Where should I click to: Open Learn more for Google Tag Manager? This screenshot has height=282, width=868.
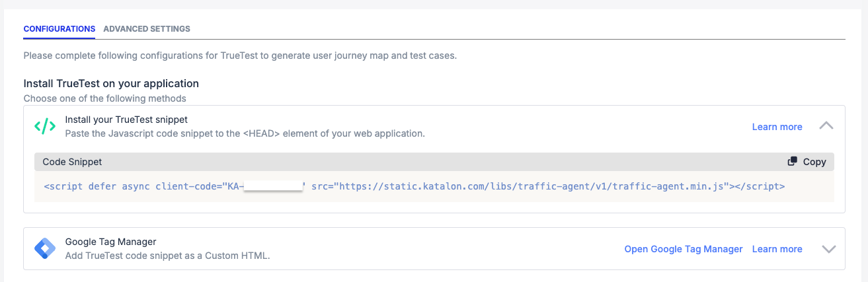click(777, 249)
